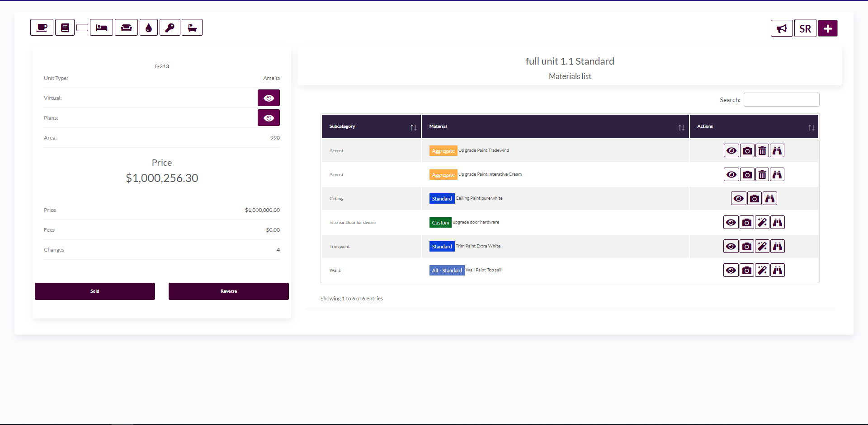Screen dimensions: 868x425
Task: Open the bathtub icon in toolbar
Action: (192, 28)
